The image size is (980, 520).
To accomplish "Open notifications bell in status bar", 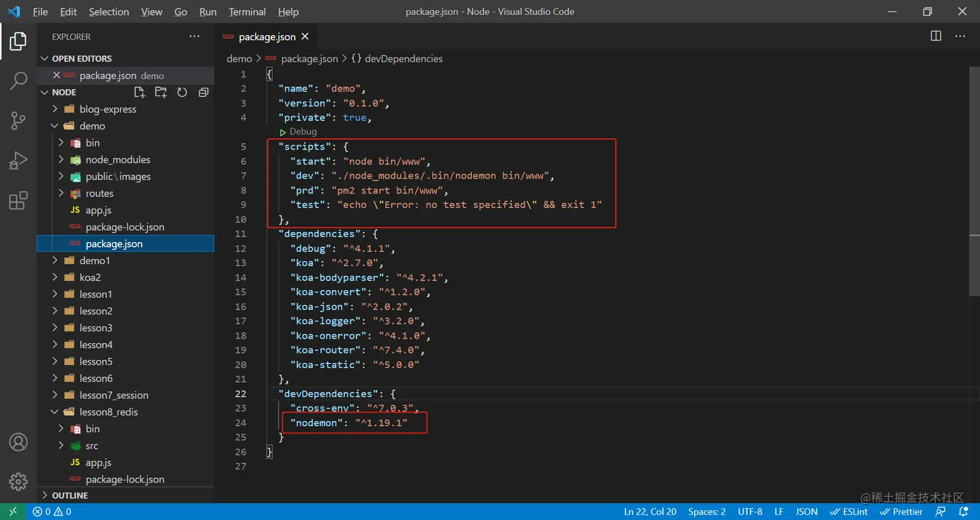I will (962, 512).
